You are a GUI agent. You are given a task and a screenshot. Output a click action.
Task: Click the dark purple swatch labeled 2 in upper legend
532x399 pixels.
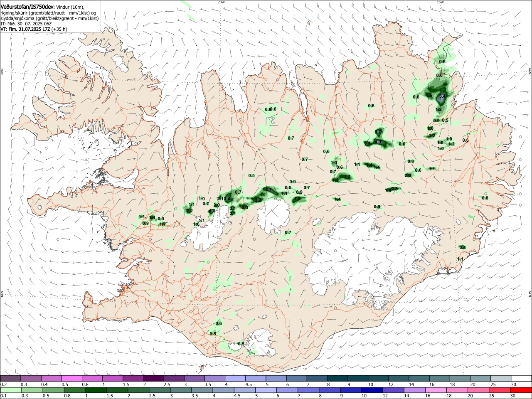153,378
